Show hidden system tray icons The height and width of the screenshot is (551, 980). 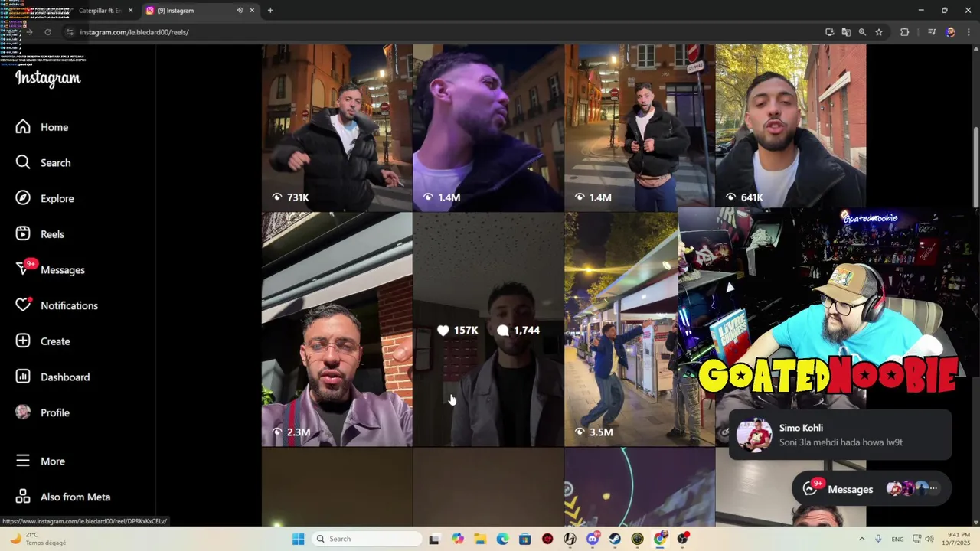tap(861, 539)
